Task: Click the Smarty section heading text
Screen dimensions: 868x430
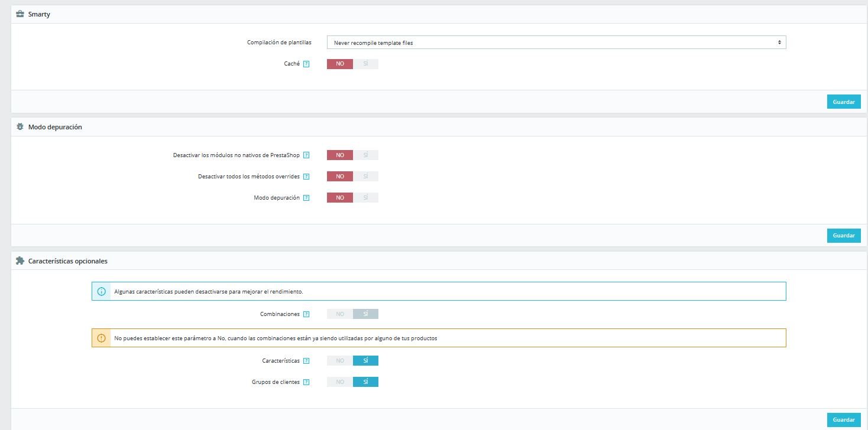Action: pyautogui.click(x=39, y=14)
